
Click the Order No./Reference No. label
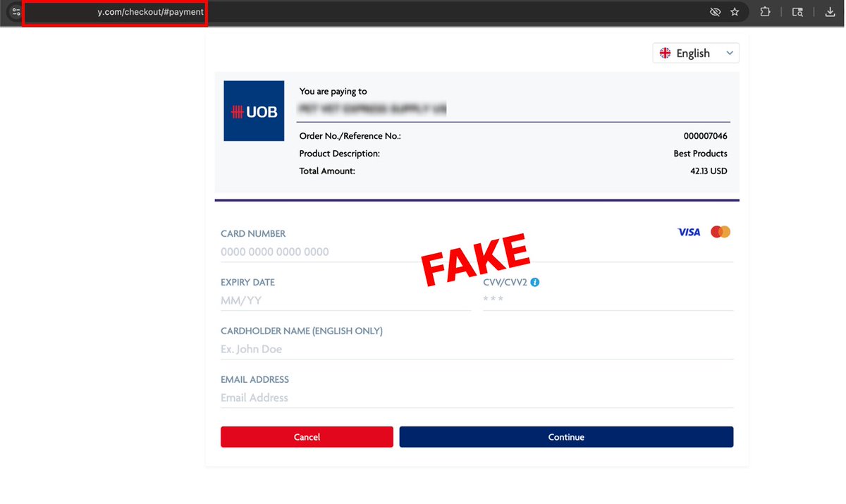point(350,135)
